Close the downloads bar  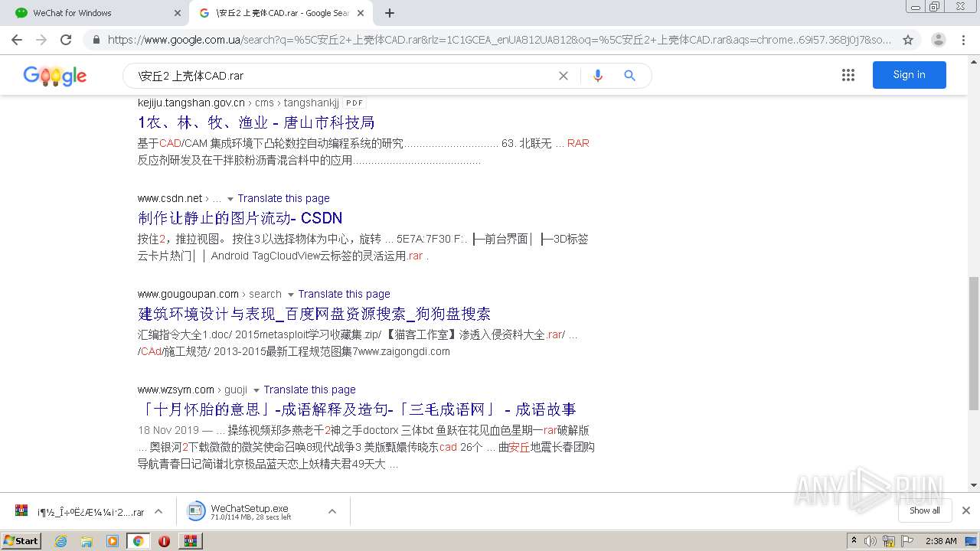965,510
